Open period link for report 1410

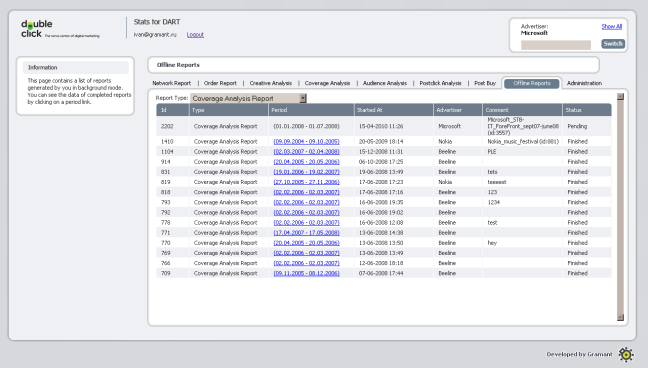click(x=306, y=141)
